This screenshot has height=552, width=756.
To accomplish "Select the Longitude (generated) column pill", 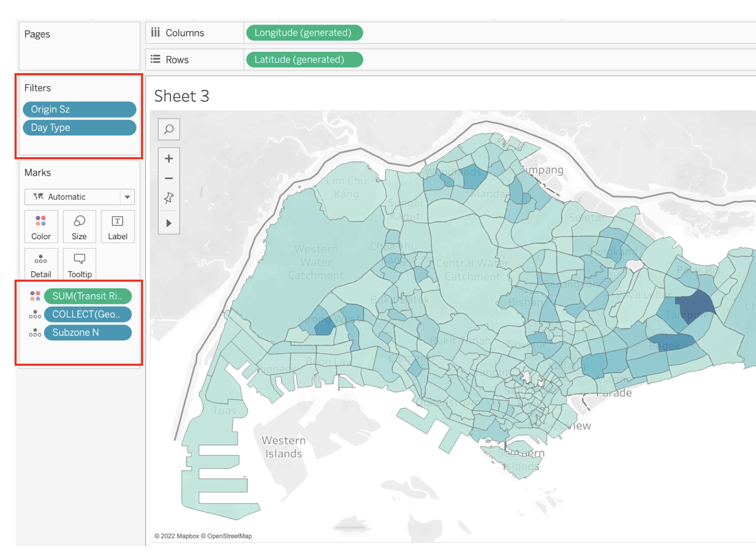I will (303, 33).
